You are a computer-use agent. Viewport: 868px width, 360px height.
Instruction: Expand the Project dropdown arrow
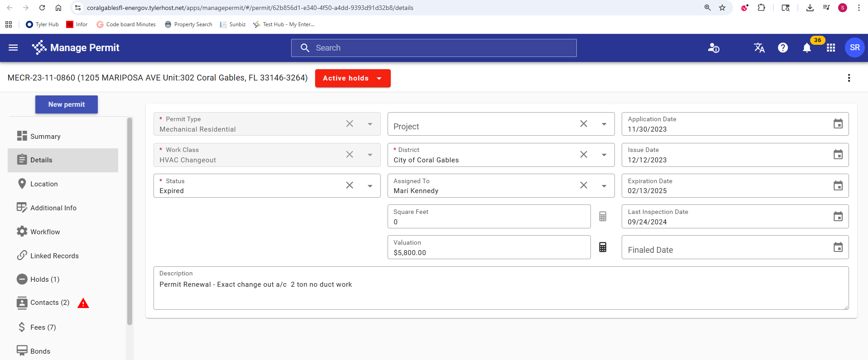pos(604,124)
